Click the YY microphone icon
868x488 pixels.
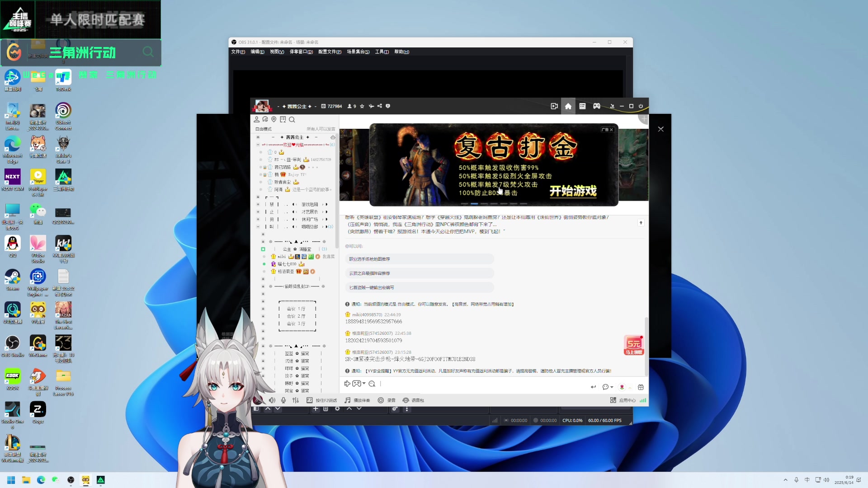(x=283, y=400)
